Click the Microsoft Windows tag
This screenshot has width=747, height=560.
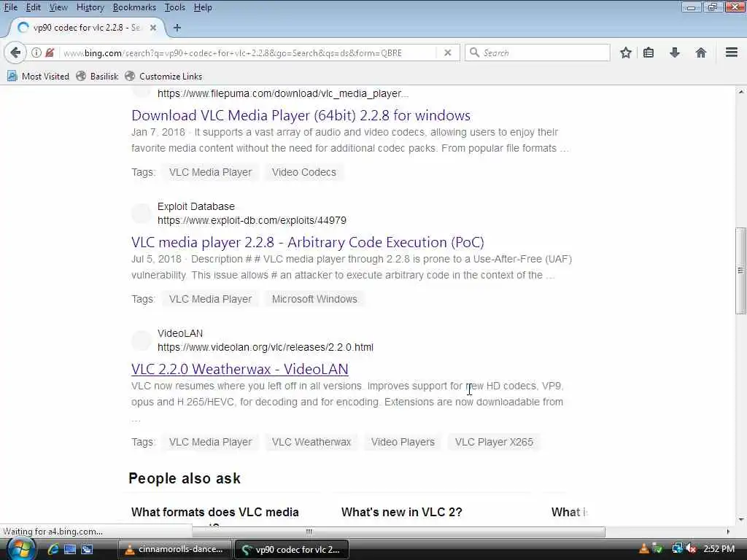(x=314, y=299)
